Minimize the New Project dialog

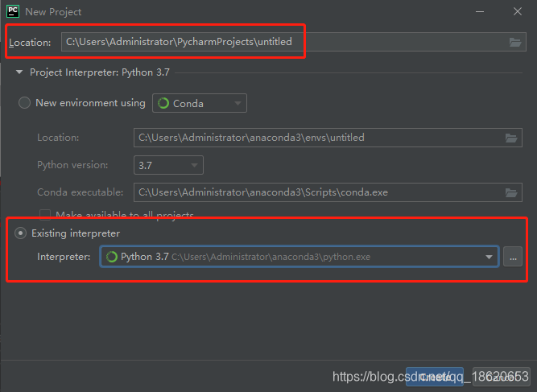pyautogui.click(x=480, y=11)
